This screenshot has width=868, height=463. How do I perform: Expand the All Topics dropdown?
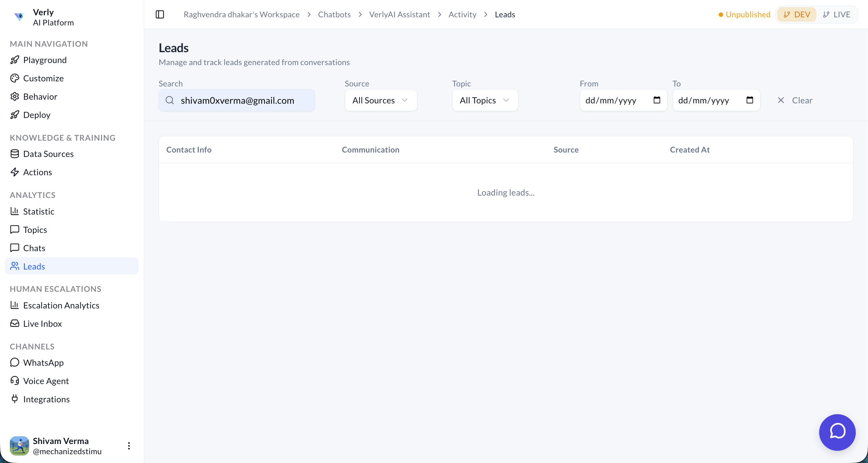(485, 100)
